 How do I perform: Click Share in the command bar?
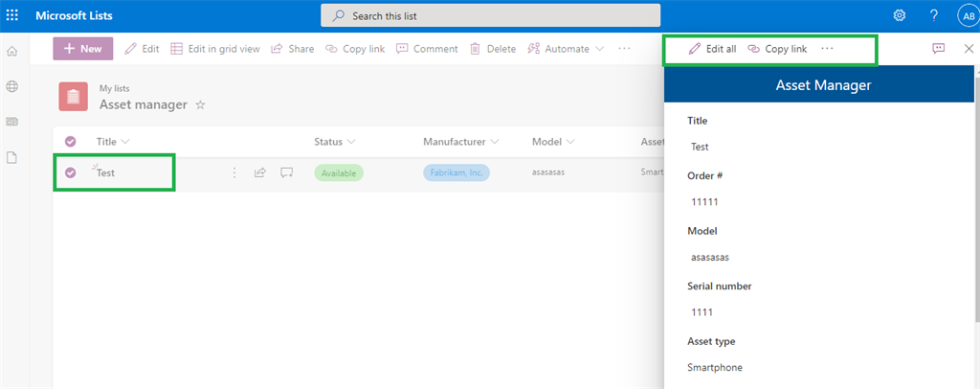pos(293,49)
